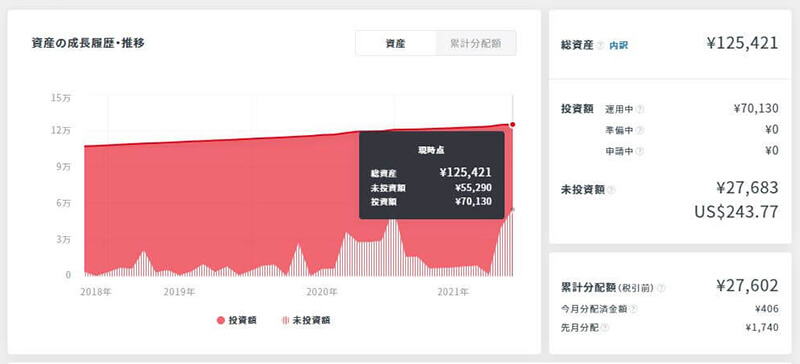Click the 15万 y-axis label
This screenshot has height=364, width=800.
(x=61, y=98)
